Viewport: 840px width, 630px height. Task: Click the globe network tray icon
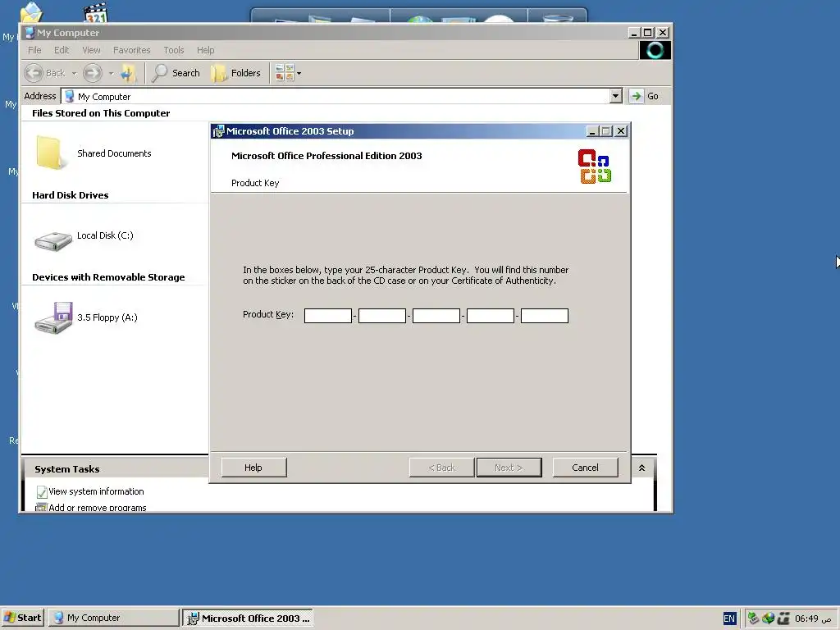[x=768, y=619]
